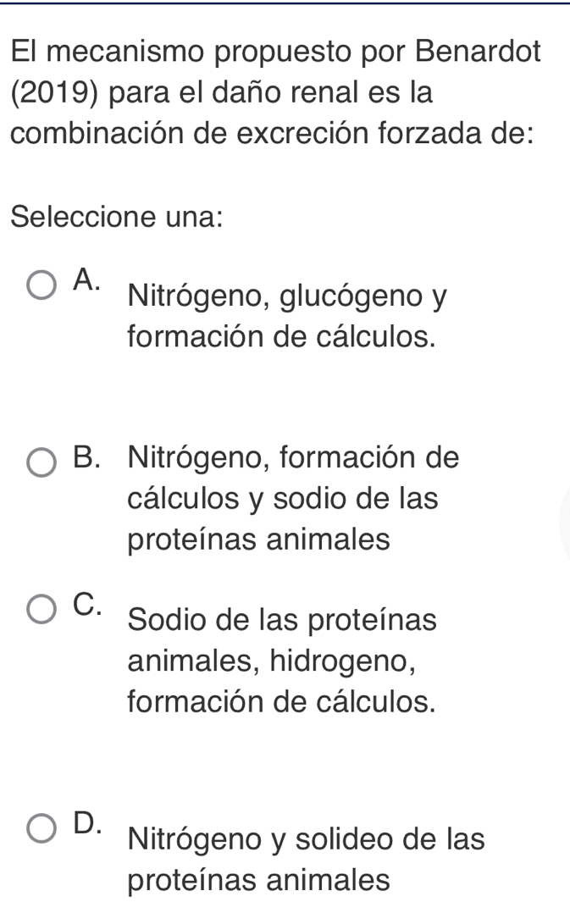Click the question line mentioning Benardot
The width and height of the screenshot is (570, 924).
coord(276,52)
